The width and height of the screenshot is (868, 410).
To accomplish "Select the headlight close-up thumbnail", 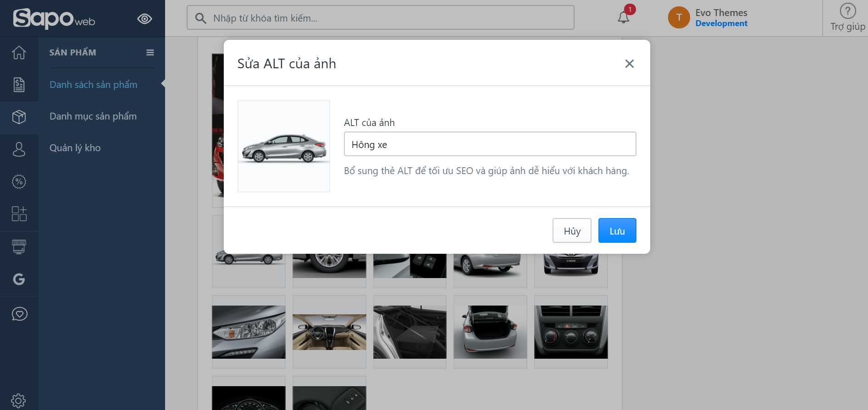I will point(249,332).
